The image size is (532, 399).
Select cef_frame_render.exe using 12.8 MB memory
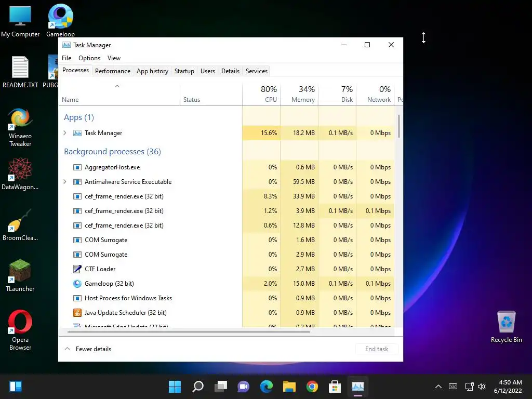(x=227, y=225)
